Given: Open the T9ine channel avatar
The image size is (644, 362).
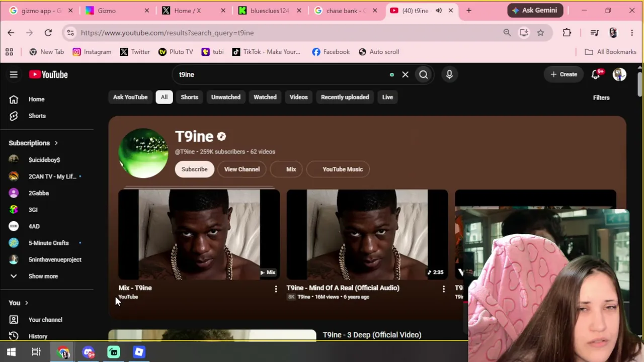Looking at the screenshot, I should point(143,153).
